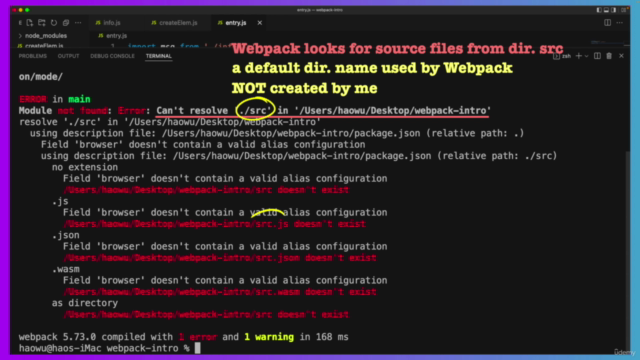
Task: Select the entry.js editor tab
Action: click(232, 23)
